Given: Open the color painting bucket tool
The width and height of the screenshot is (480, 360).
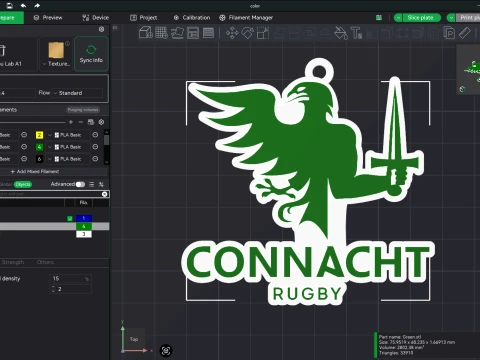Looking at the screenshot, I should [x=341, y=33].
